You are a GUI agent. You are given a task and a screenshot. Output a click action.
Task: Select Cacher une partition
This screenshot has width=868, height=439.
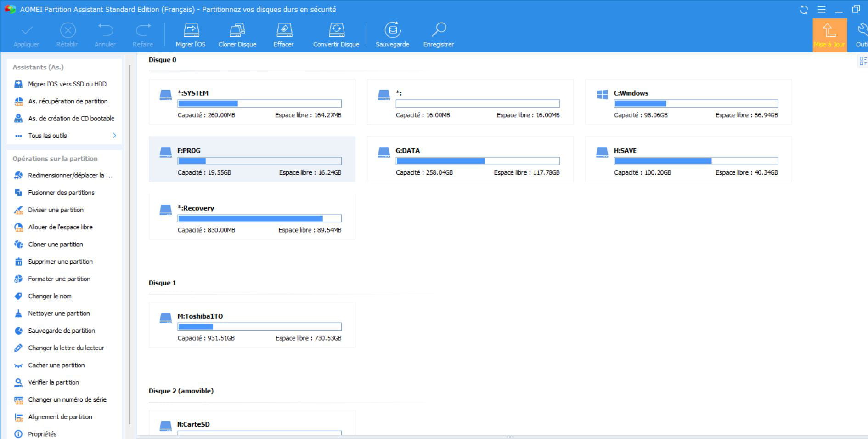64,365
